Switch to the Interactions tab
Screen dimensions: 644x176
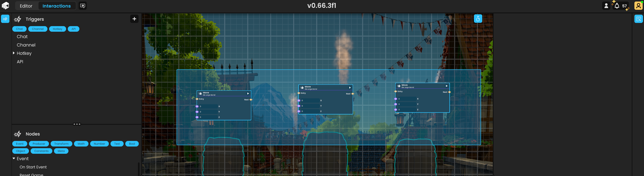pos(57,6)
